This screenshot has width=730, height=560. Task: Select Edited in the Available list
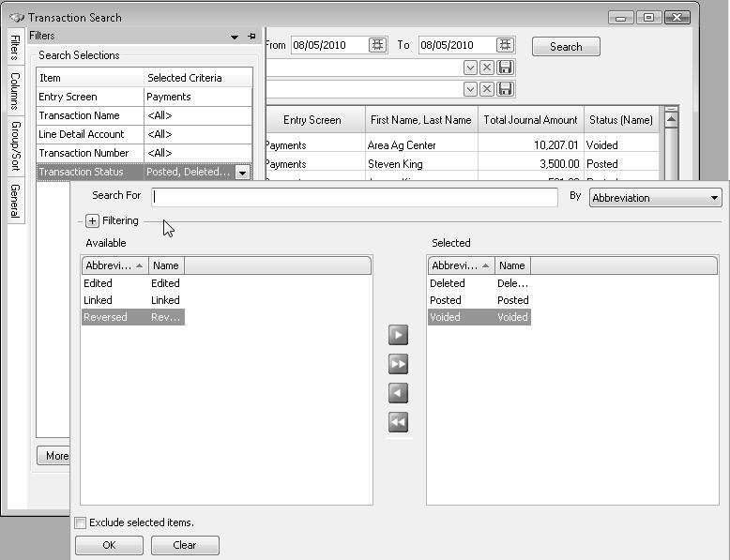[99, 283]
